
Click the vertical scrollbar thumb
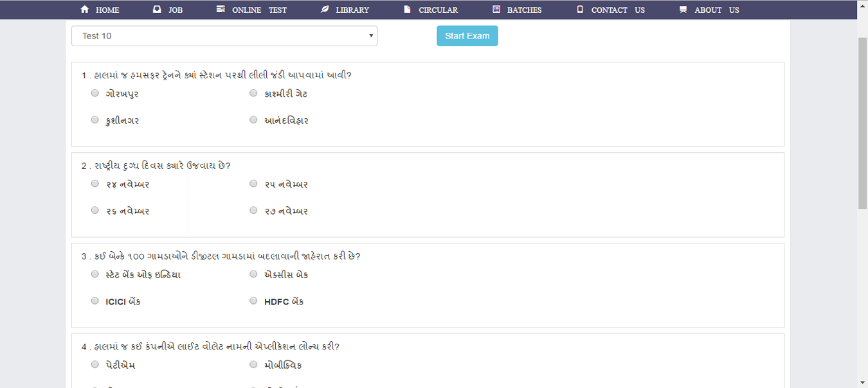[x=862, y=122]
